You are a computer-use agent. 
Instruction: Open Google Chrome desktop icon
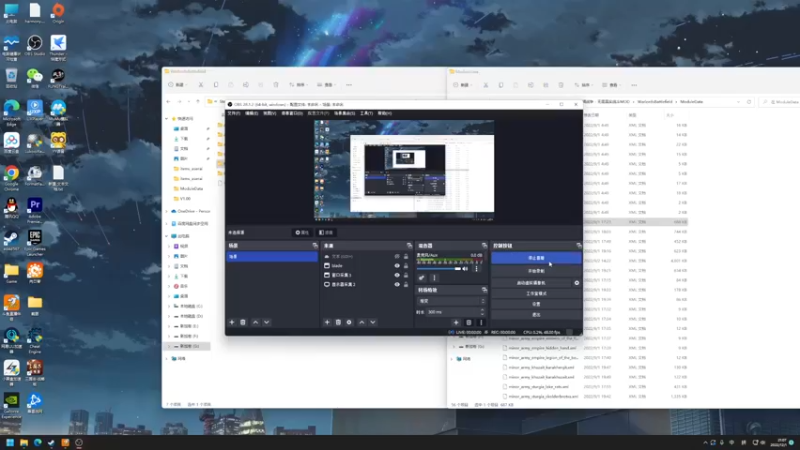(x=11, y=174)
